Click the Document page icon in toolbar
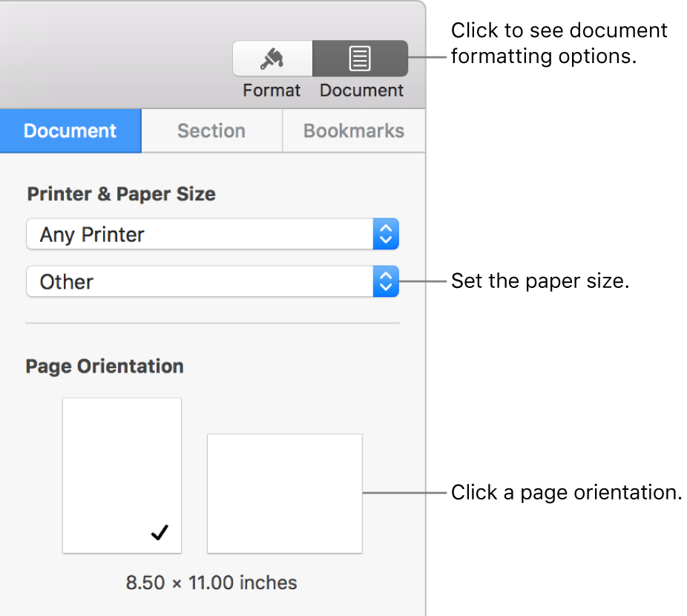This screenshot has width=687, height=616. click(360, 59)
